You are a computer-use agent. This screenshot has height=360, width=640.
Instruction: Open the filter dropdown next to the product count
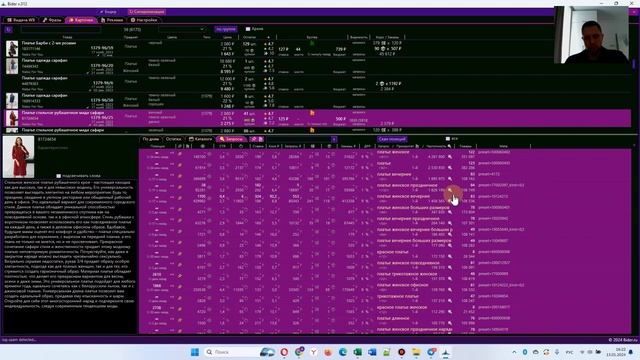pyautogui.click(x=182, y=29)
